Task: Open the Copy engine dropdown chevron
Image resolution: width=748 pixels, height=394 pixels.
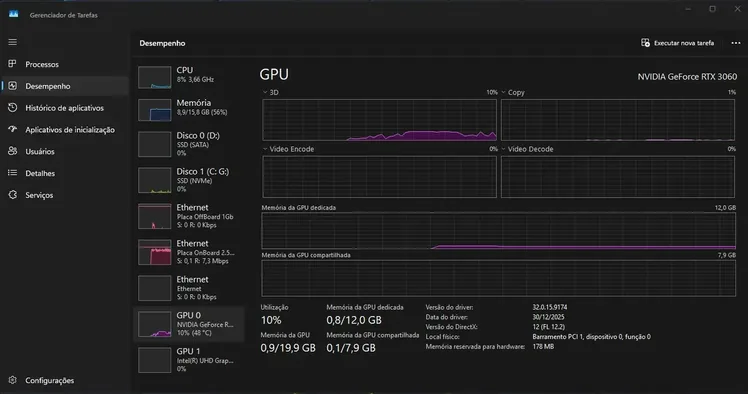Action: (x=503, y=92)
